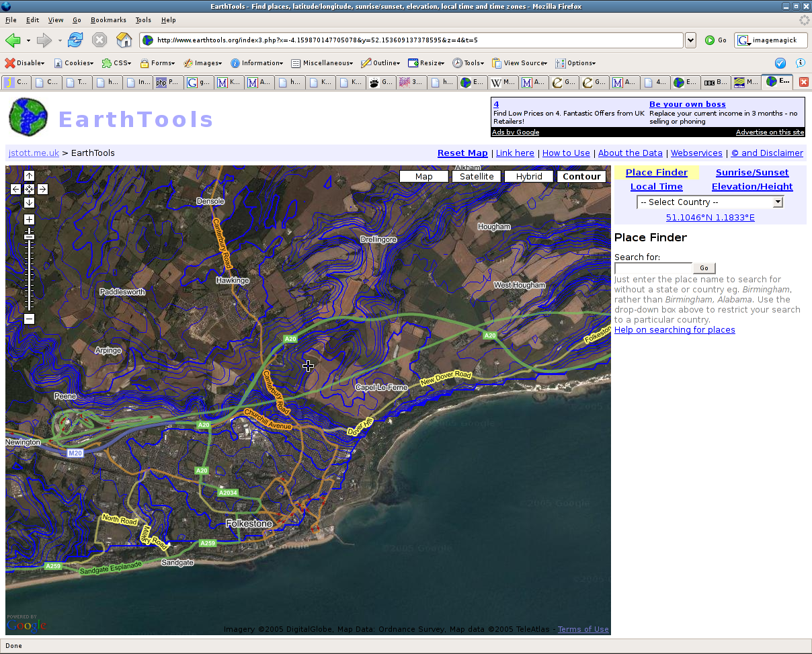The image size is (812, 654).
Task: Click the browser Back arrow button
Action: click(x=13, y=40)
